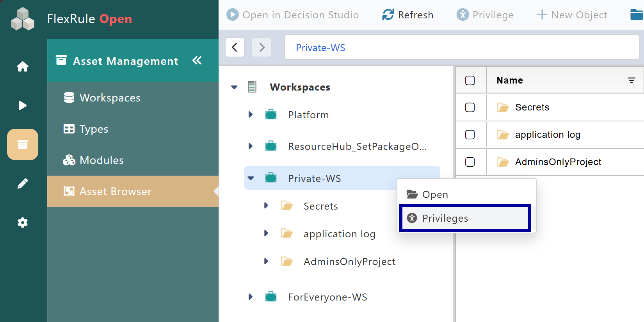The image size is (644, 322).
Task: Choose Open from the context menu
Action: (x=467, y=194)
